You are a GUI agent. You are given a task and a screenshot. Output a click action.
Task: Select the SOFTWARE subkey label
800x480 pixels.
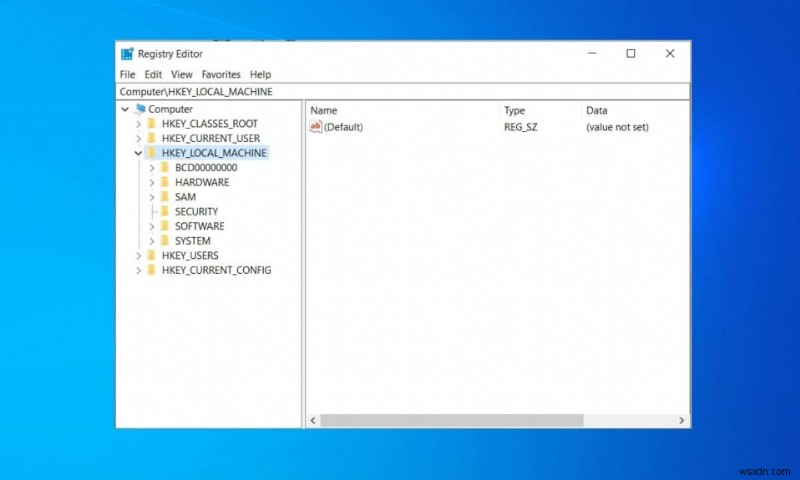click(199, 226)
